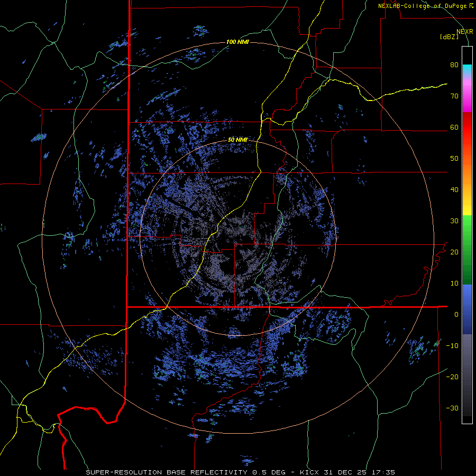The height and width of the screenshot is (476, 476).
Task: Click the KICX 31 DEC 25 17:35 timestamp
Action: pos(347,472)
